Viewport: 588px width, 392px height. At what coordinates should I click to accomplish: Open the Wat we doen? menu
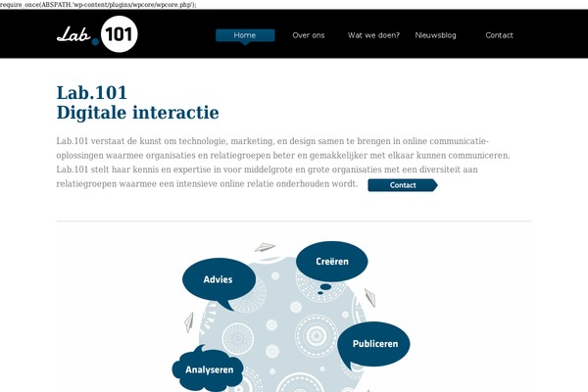click(x=373, y=35)
